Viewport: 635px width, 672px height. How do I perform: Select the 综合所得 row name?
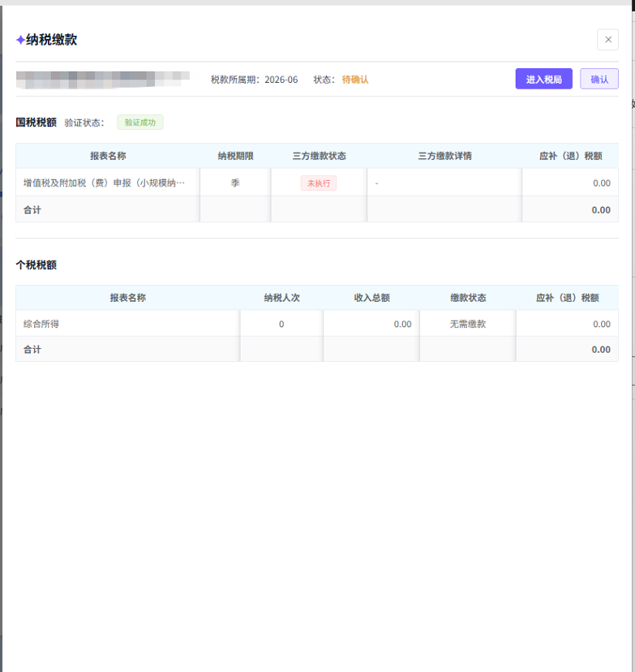click(41, 324)
